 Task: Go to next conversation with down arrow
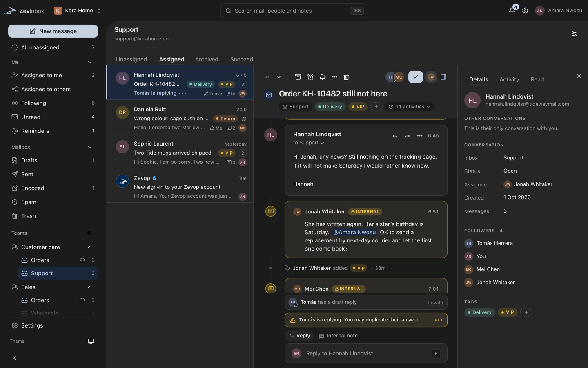click(x=279, y=77)
